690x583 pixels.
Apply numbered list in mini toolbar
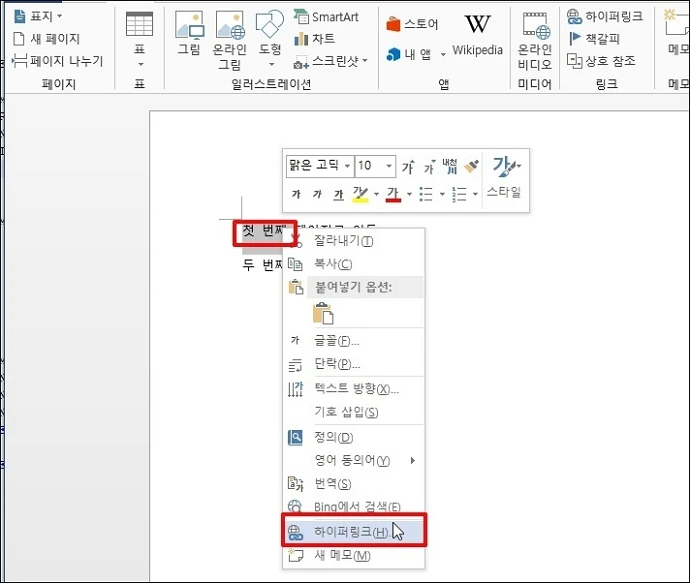(x=459, y=194)
